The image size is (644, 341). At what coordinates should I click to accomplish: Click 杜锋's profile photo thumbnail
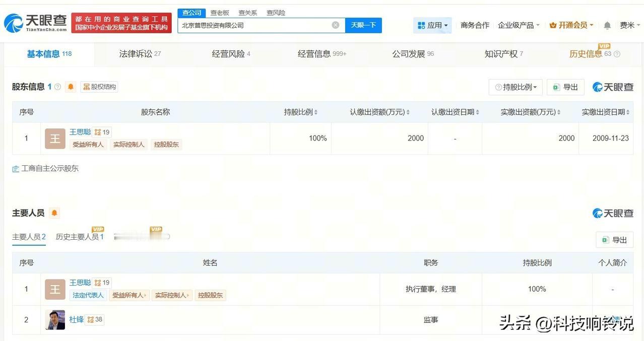tap(55, 320)
